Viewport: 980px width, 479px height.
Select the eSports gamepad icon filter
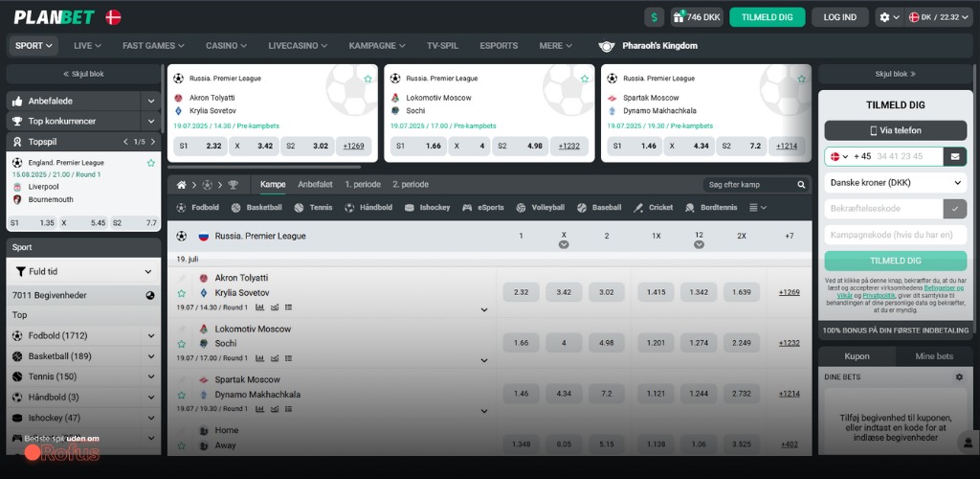[468, 208]
